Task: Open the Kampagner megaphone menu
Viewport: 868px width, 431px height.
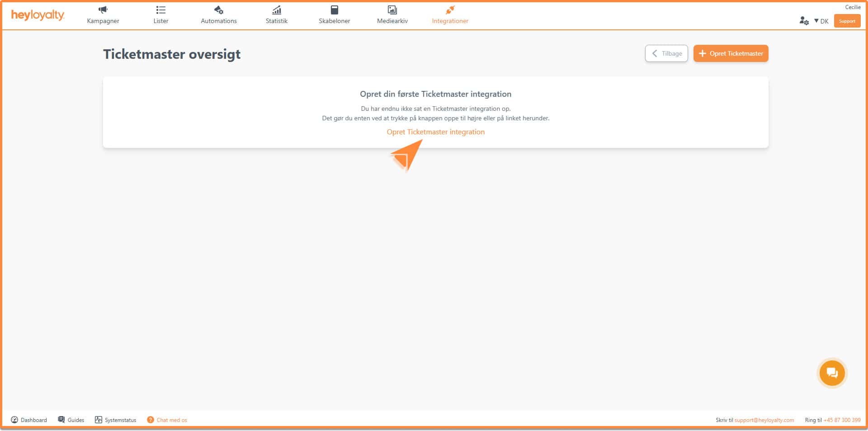Action: pos(103,15)
